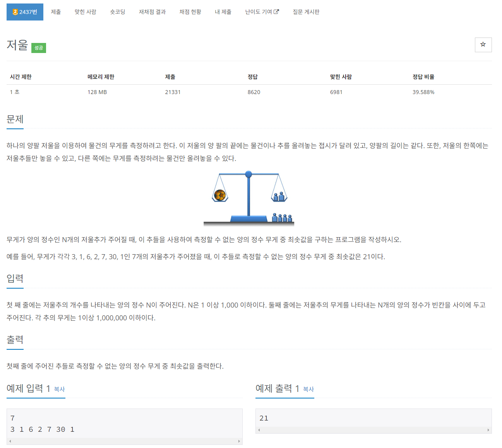Bookmark the problem using the star icon
This screenshot has height=448, width=502.
pyautogui.click(x=483, y=45)
